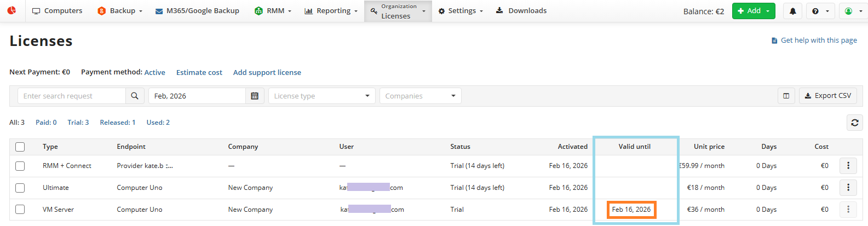The image size is (868, 226).
Task: Open the Reporting menu
Action: tap(331, 11)
